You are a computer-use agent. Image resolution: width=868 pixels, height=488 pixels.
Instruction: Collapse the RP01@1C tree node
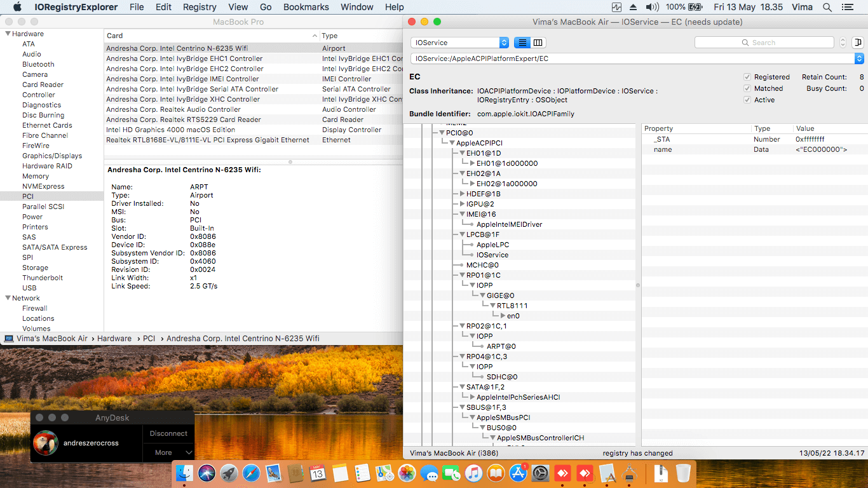click(x=462, y=275)
